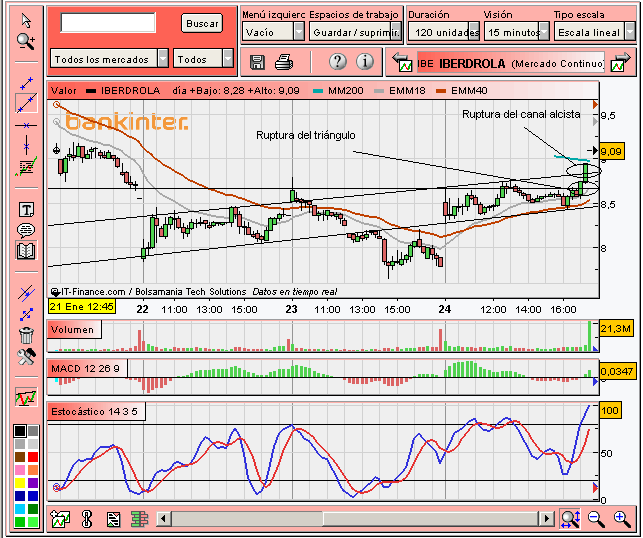
Task: Click the zoom out magnifier at bottom
Action: point(596,519)
